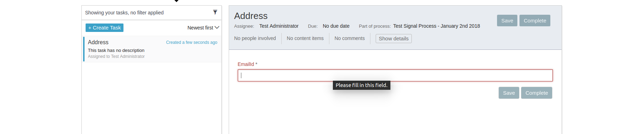Click Save in the task header
The image size is (644, 134).
tap(507, 21)
